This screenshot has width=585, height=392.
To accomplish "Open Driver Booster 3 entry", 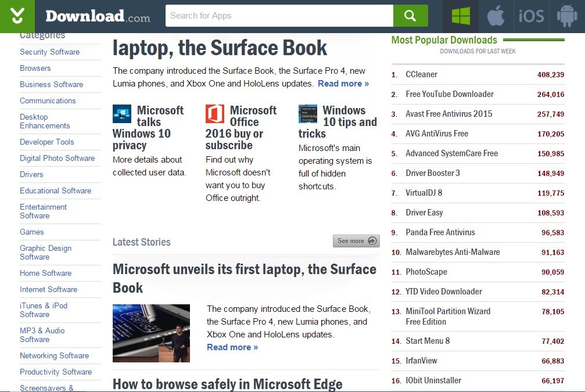I will point(433,173).
